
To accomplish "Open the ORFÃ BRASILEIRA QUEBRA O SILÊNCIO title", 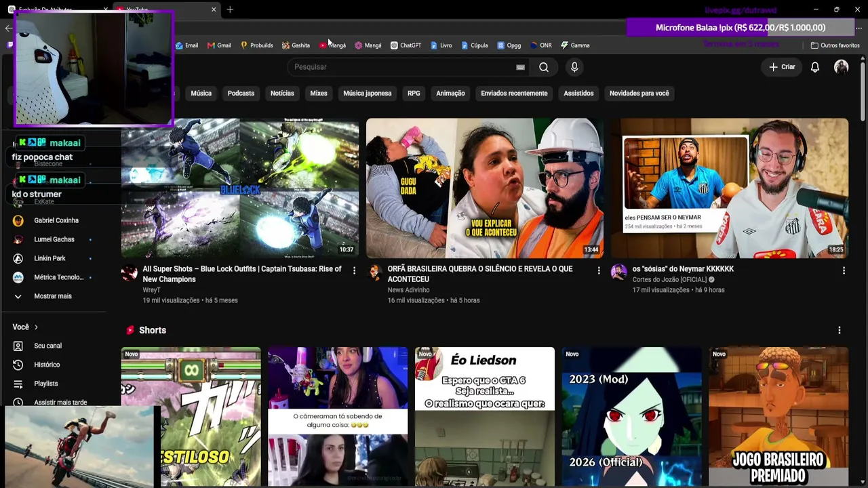I will click(480, 274).
